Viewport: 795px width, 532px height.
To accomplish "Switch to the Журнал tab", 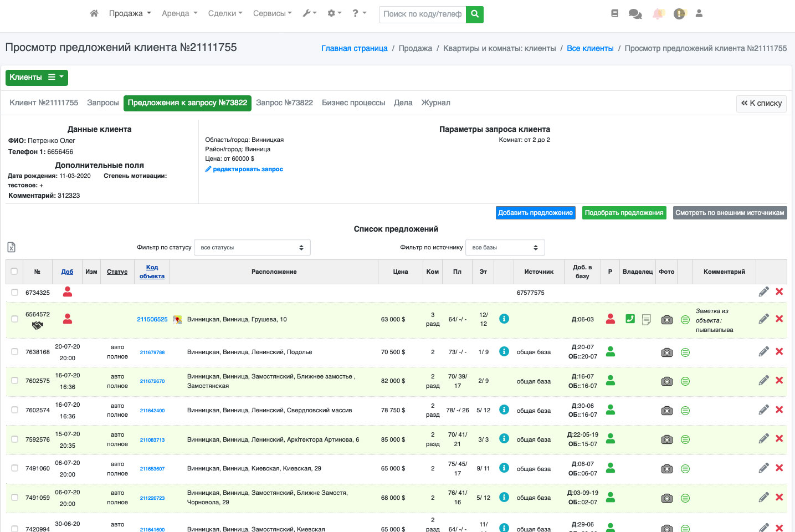I will pyautogui.click(x=435, y=103).
